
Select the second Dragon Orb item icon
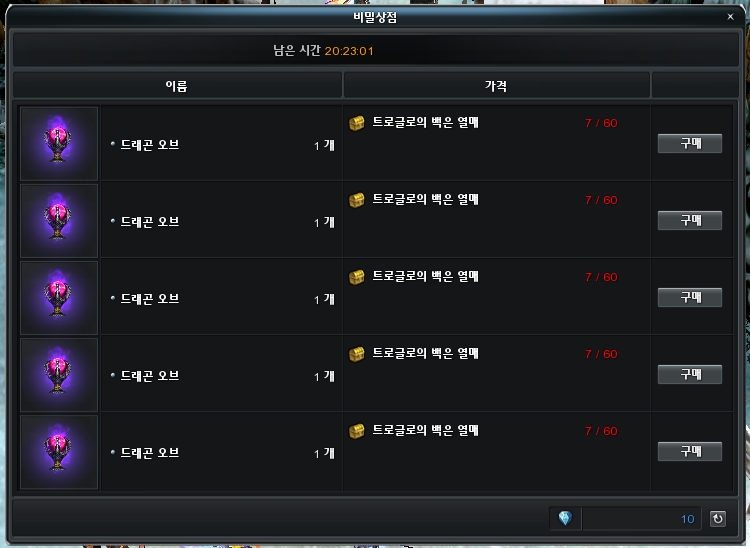[59, 220]
